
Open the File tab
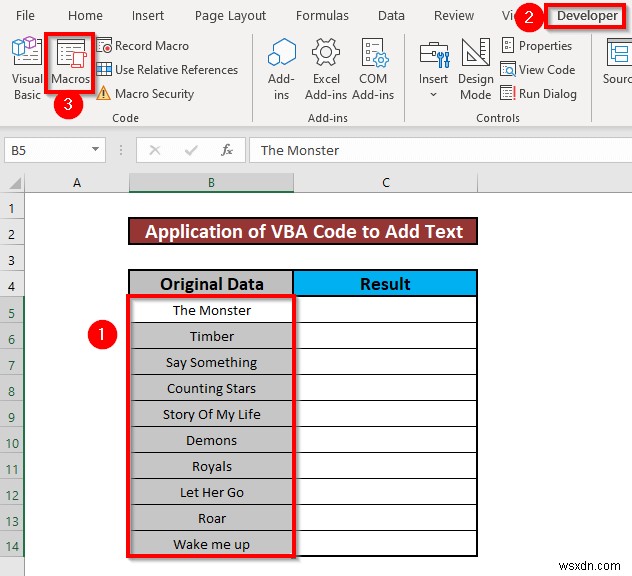(25, 15)
